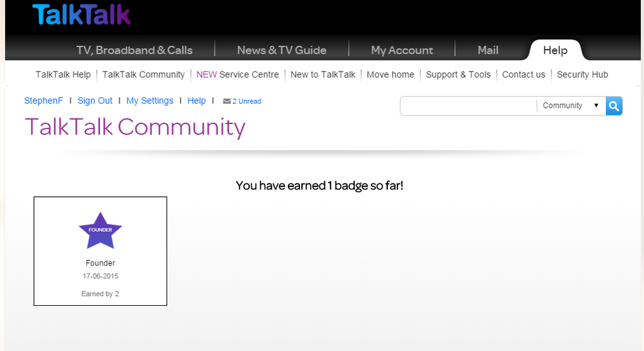The image size is (644, 351).
Task: Click 'You have earned 1 badge so far!' text
Action: click(x=319, y=186)
